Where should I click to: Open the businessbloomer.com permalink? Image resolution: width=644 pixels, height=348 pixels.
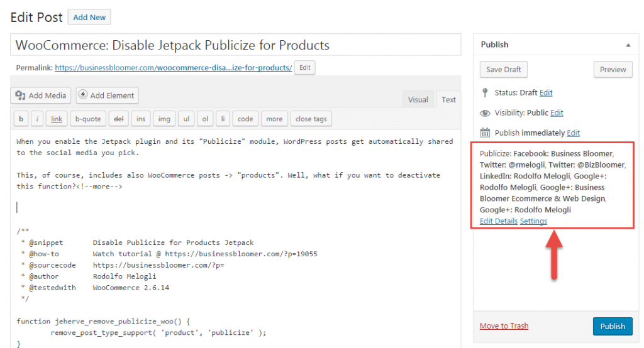pos(174,68)
